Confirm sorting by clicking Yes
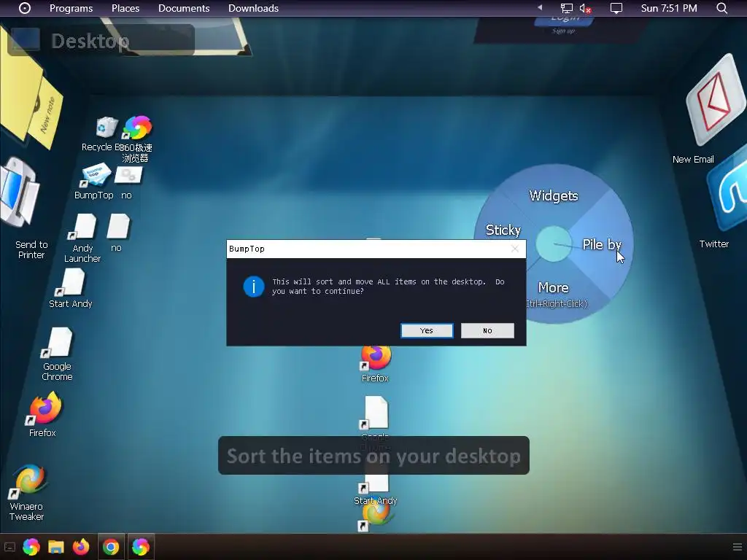The height and width of the screenshot is (560, 747). [x=426, y=330]
